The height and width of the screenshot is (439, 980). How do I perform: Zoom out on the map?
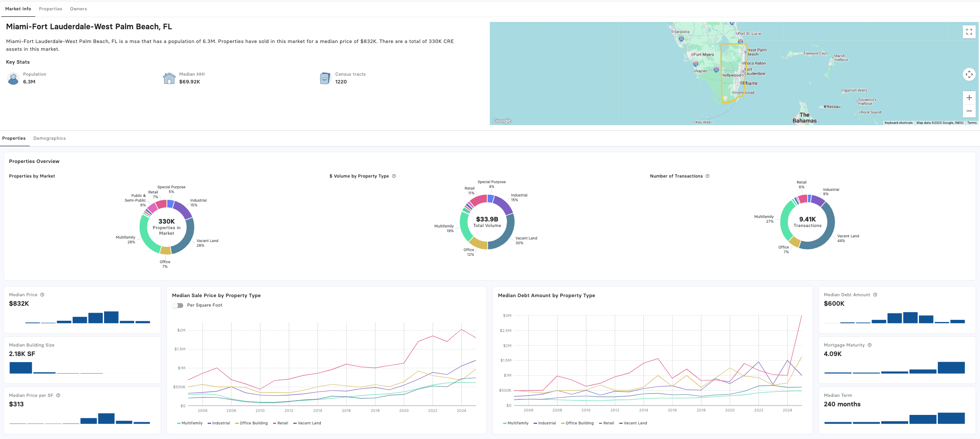(969, 111)
